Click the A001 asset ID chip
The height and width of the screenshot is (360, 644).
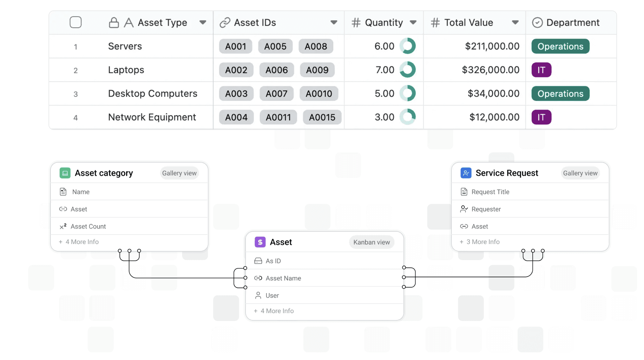(x=235, y=46)
